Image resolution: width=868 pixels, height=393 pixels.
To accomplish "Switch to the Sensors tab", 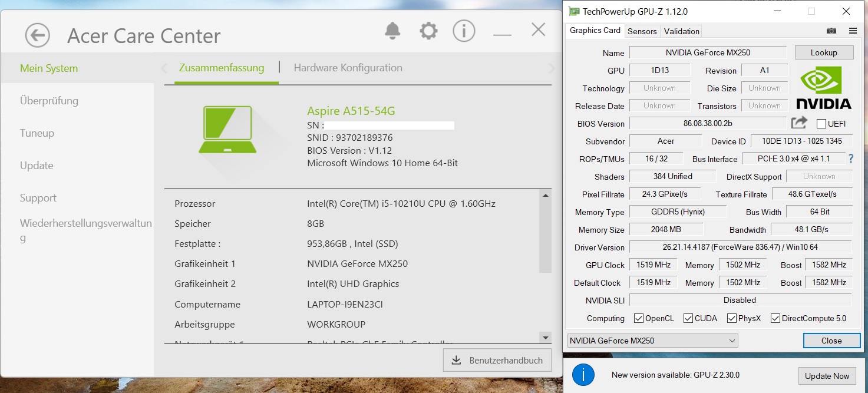I will click(642, 31).
